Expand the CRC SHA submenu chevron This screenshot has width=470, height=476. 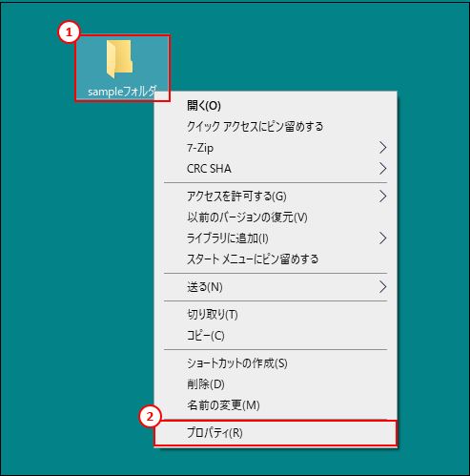tap(383, 169)
